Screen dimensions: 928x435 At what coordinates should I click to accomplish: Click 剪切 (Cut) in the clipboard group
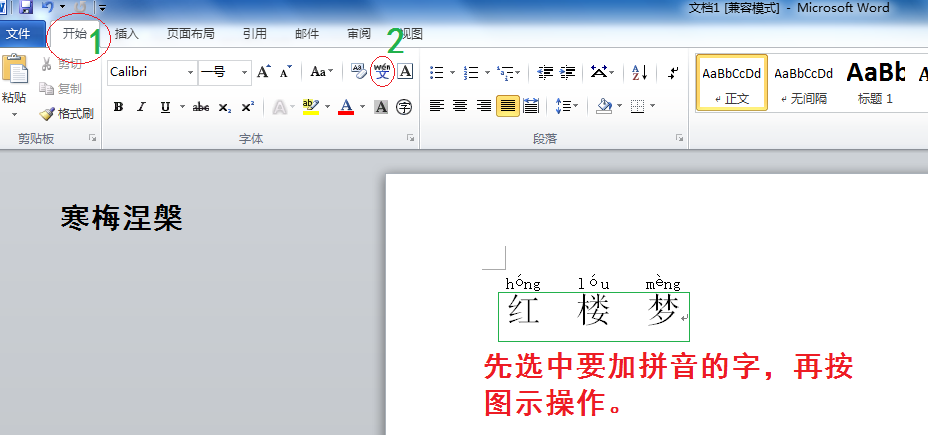click(x=61, y=64)
